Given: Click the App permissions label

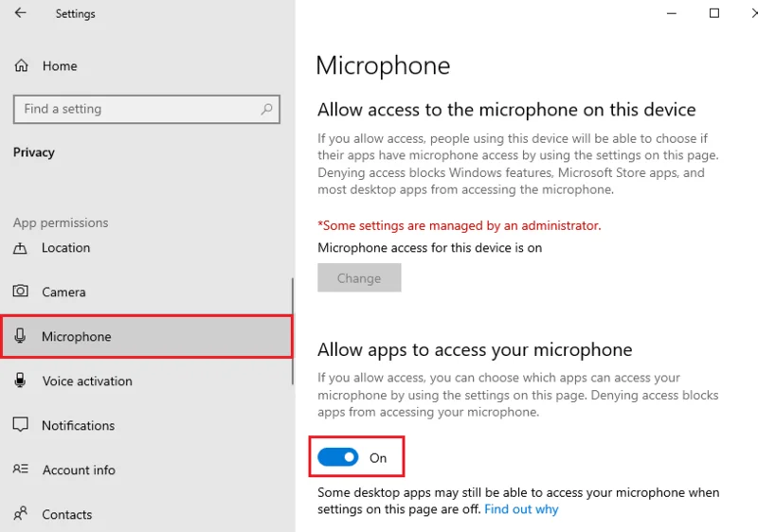Looking at the screenshot, I should [x=61, y=222].
